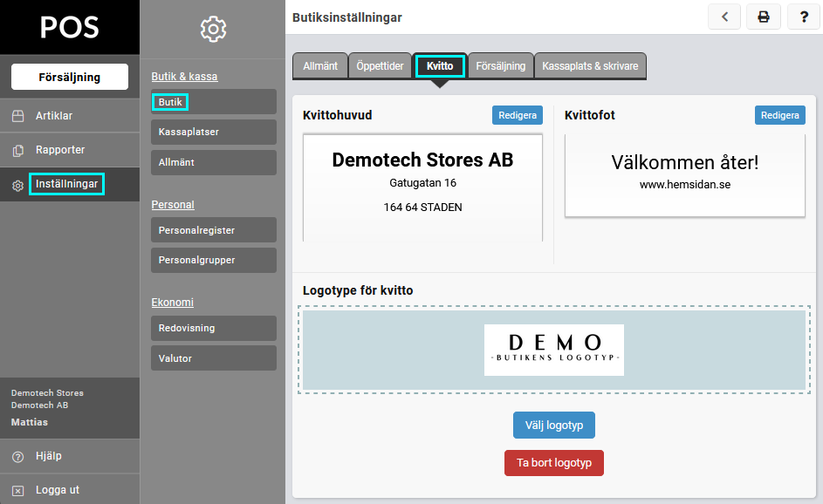
Task: Open help with question mark icon
Action: (803, 17)
